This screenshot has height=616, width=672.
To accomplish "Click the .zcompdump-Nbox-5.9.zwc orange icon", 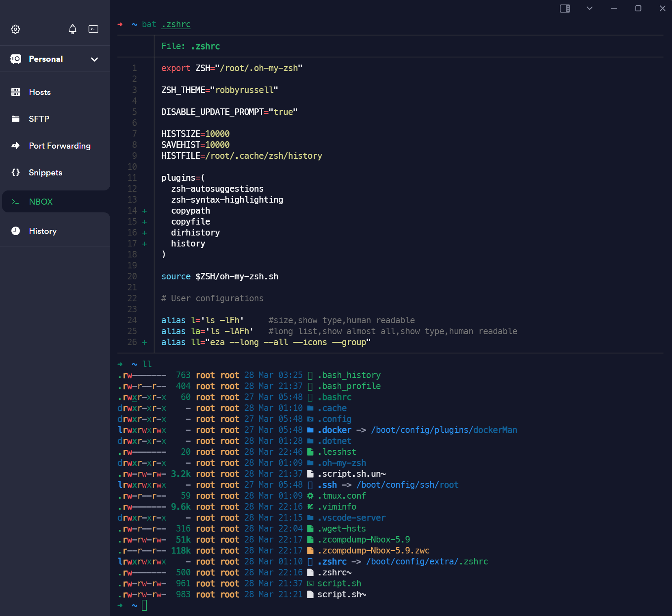I will pos(310,551).
